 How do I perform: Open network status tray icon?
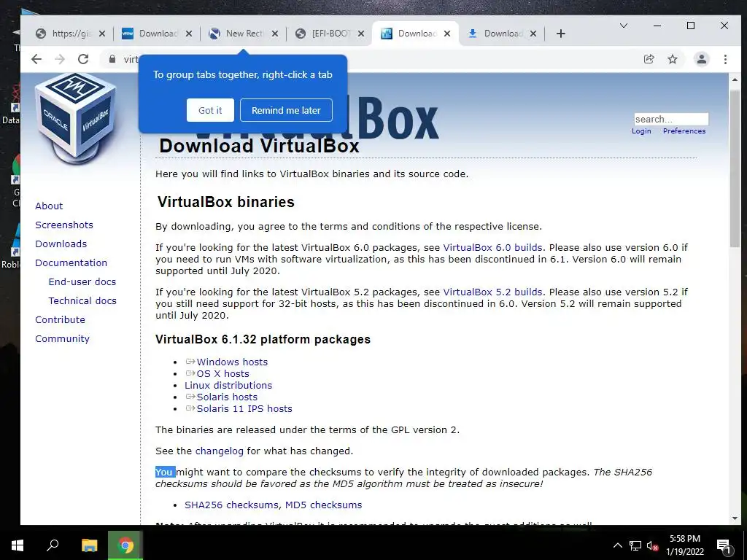[x=635, y=545]
